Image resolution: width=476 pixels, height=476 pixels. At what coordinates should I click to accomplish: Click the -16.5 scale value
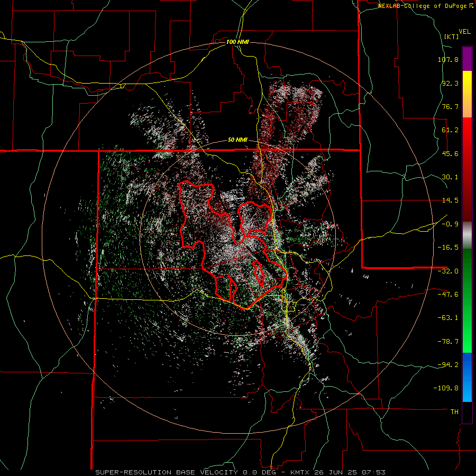(x=448, y=248)
